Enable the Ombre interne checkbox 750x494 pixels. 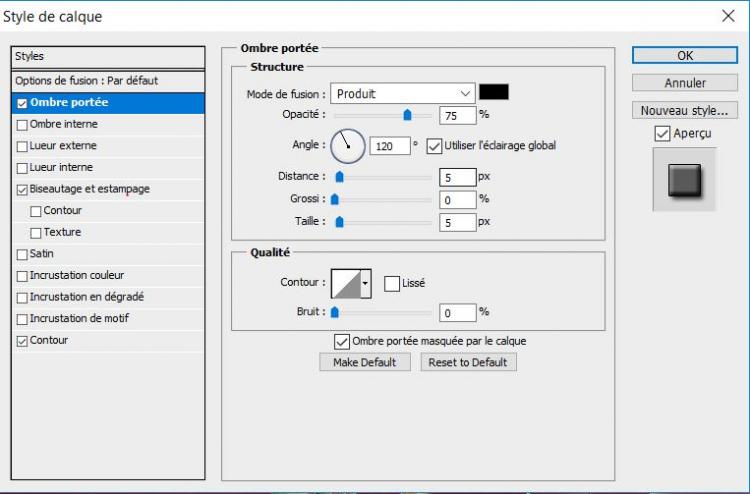tap(22, 124)
